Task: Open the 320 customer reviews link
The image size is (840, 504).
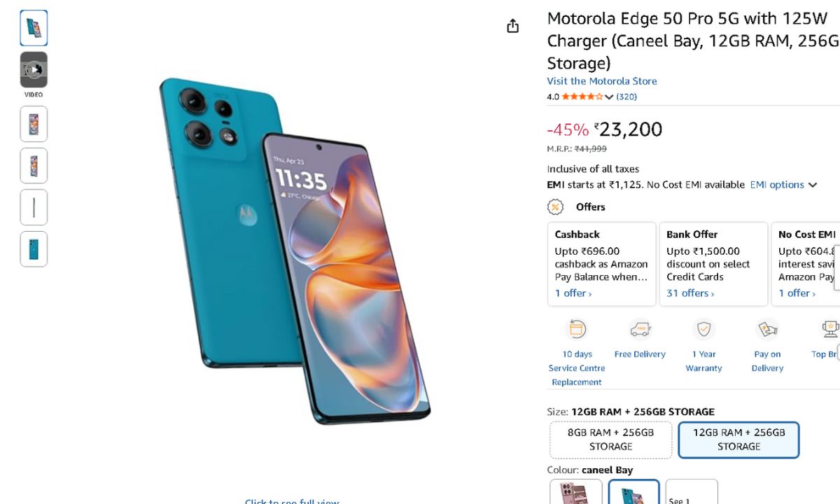Action: coord(626,97)
